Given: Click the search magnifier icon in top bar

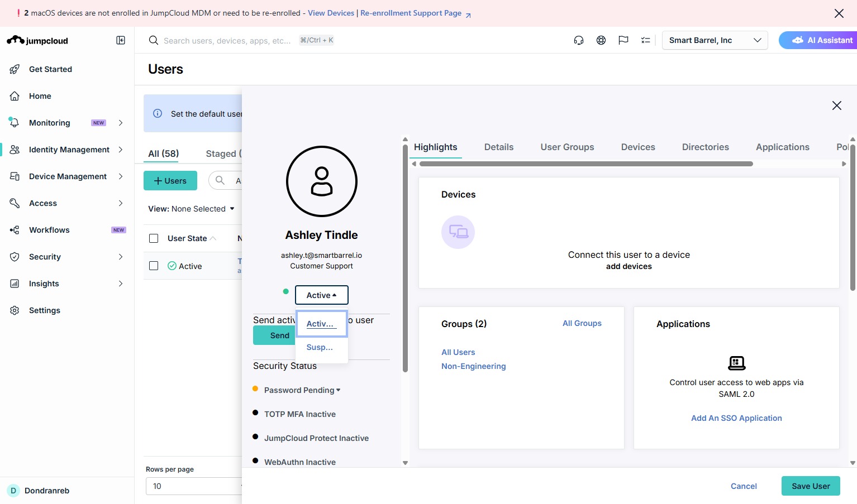Looking at the screenshot, I should tap(153, 40).
